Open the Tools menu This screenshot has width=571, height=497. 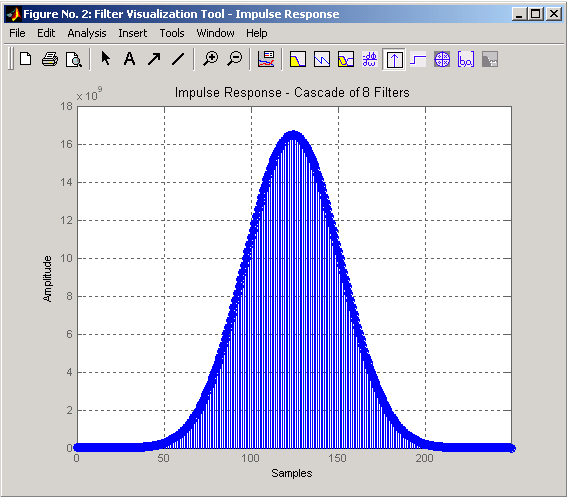[x=172, y=33]
